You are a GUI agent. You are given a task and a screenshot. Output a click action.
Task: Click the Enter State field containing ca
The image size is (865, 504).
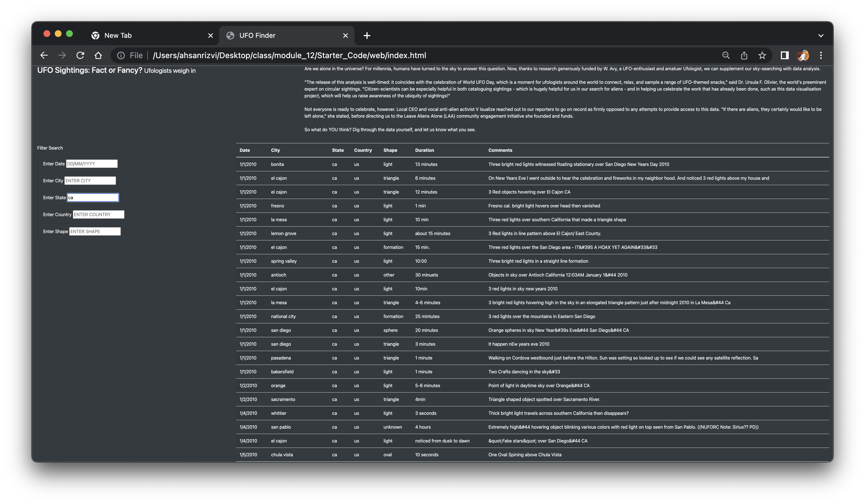point(93,198)
